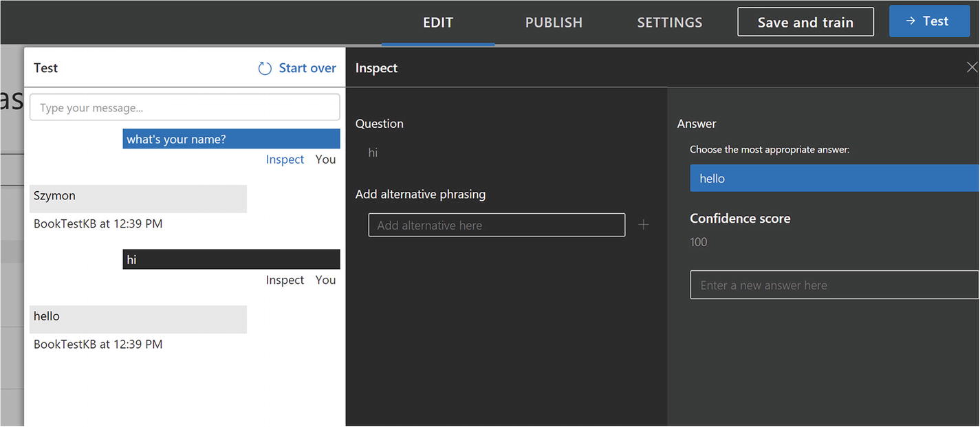Click the question text "hi" in Inspect
This screenshot has height=427, width=980.
pyautogui.click(x=373, y=153)
